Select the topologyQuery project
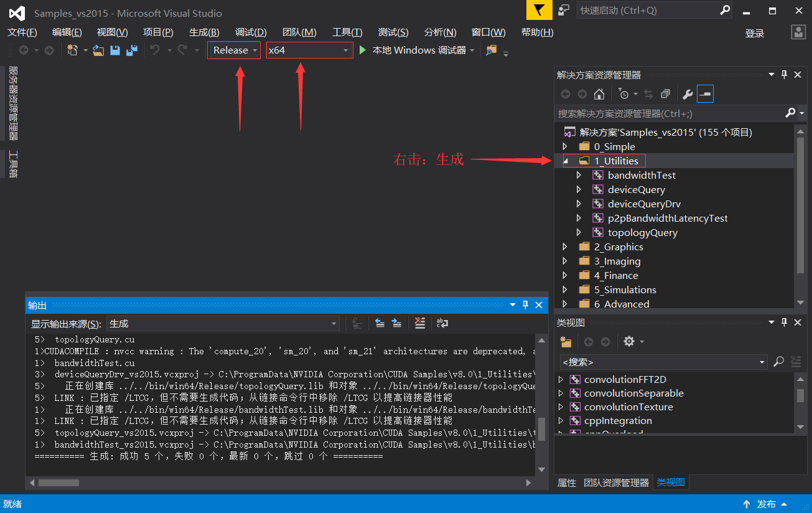 click(642, 232)
